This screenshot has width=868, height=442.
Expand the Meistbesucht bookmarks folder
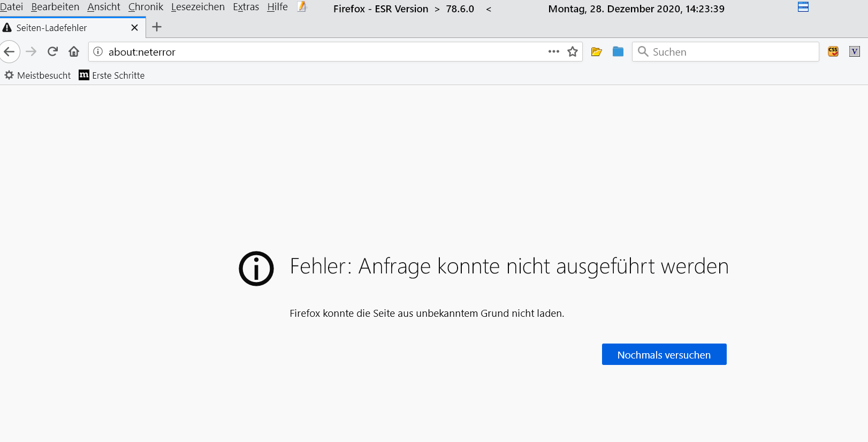pos(38,75)
